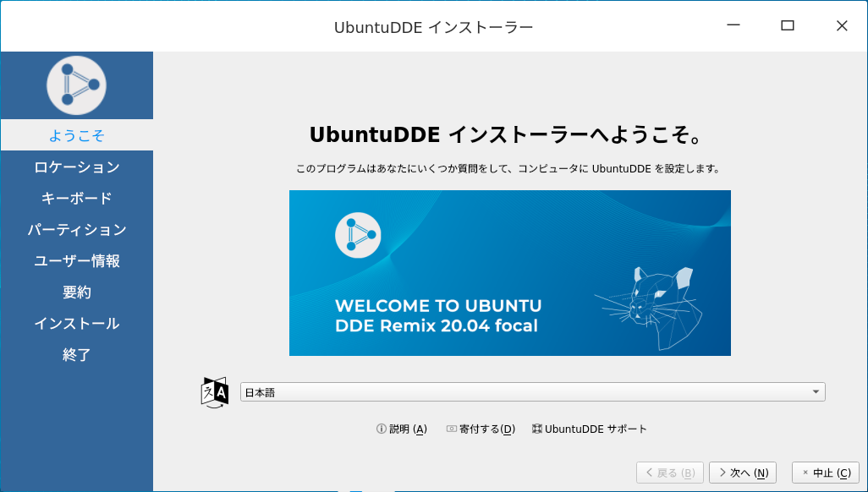
Task: Select the パーティション step in sidebar
Action: 77,229
